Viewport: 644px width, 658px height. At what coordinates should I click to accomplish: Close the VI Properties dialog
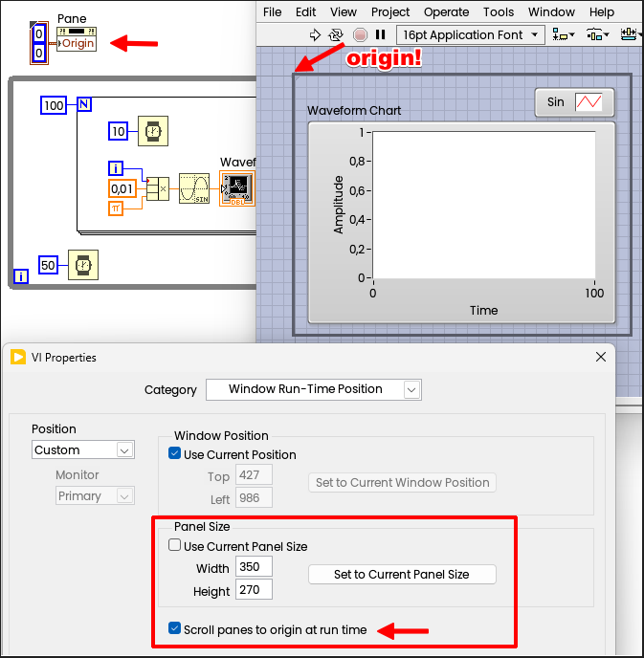click(x=601, y=357)
